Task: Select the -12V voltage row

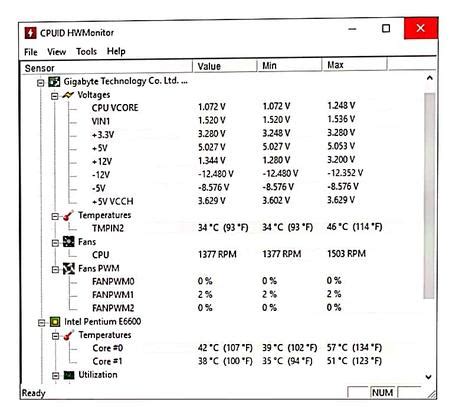Action: tap(227, 174)
